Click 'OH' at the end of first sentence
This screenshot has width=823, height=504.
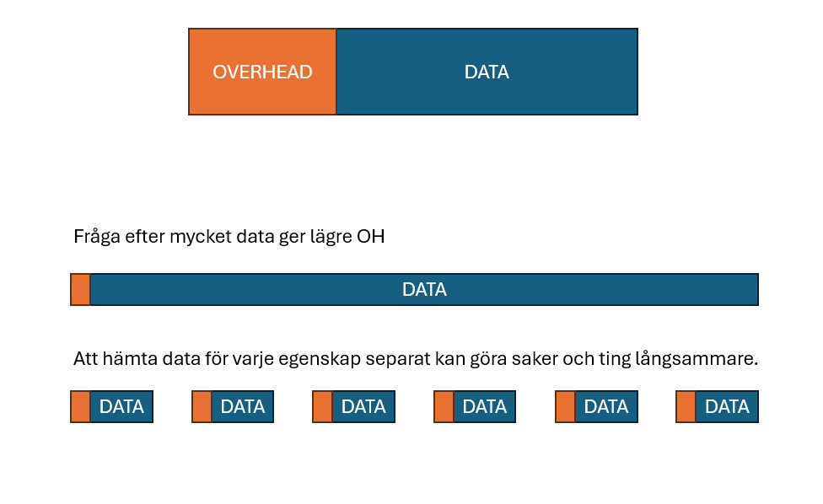click(x=372, y=237)
